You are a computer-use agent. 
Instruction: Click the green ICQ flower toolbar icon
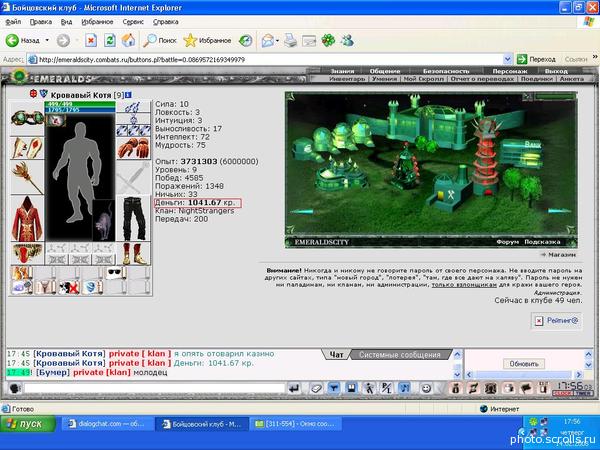click(328, 40)
